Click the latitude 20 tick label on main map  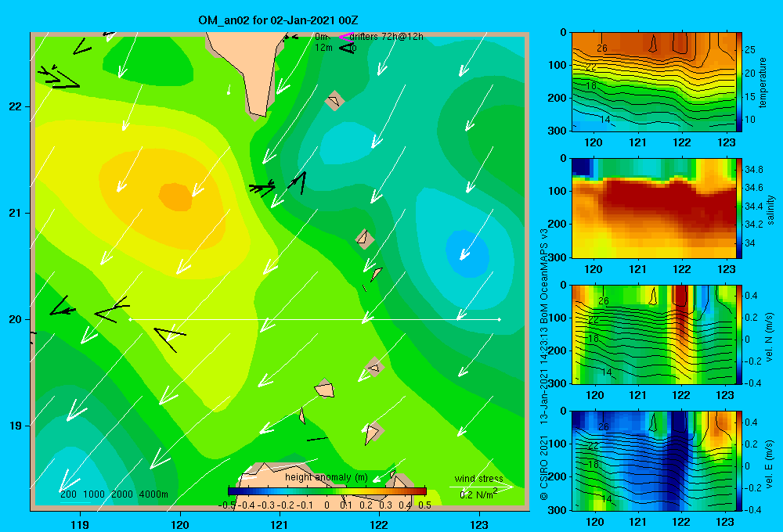(16, 319)
